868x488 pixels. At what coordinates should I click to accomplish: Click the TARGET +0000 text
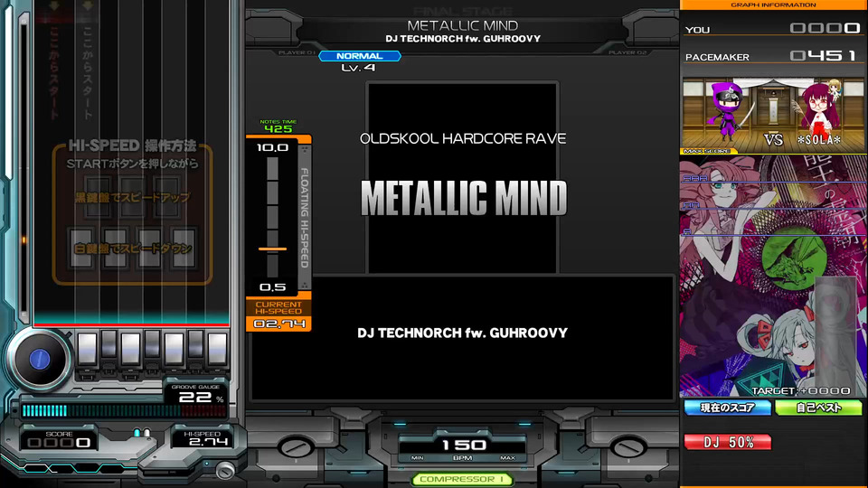click(801, 390)
